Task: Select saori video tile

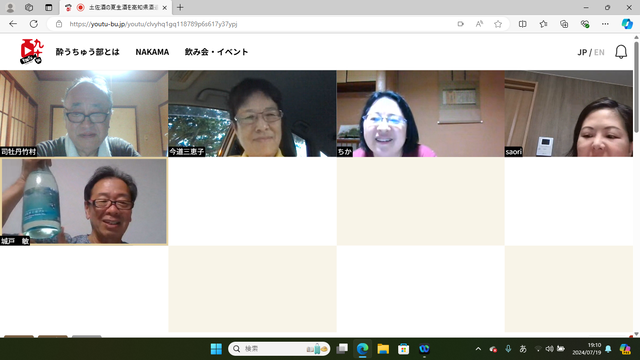Action: pos(569,113)
